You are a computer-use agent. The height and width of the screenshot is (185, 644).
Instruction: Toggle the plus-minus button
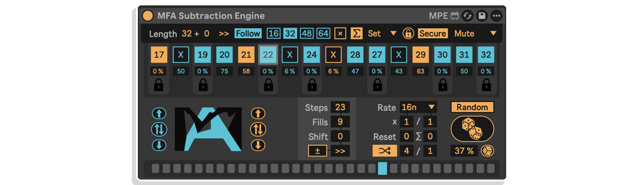(317, 151)
